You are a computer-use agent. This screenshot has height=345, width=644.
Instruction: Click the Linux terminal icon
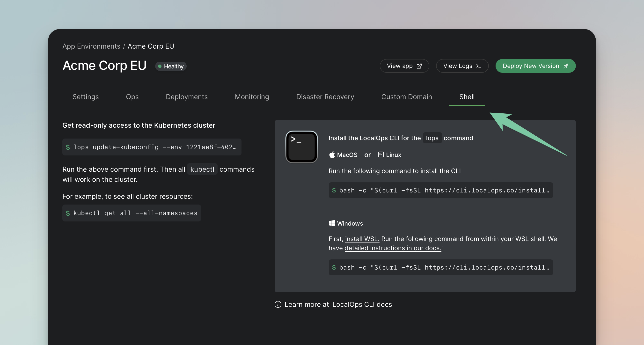381,155
